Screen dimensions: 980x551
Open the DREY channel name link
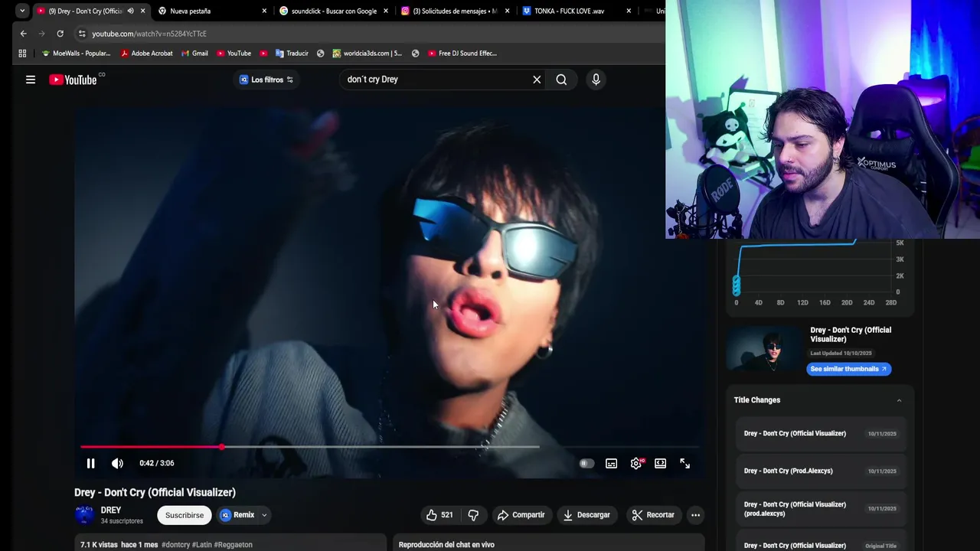click(111, 510)
